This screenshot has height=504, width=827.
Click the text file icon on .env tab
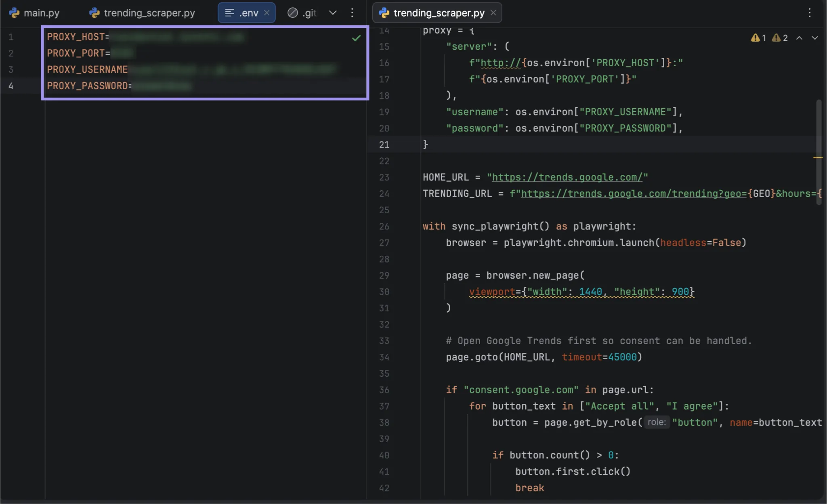229,13
